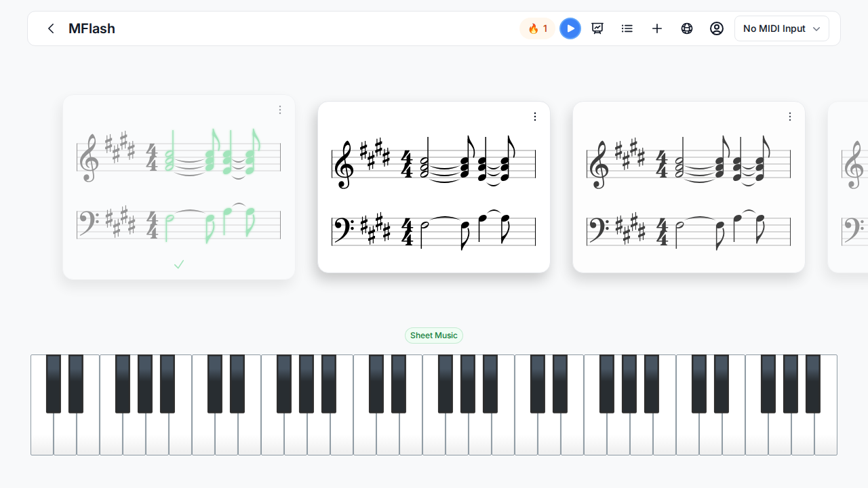The image size is (868, 488).
Task: Open options menu on the third flashcard
Action: [790, 117]
